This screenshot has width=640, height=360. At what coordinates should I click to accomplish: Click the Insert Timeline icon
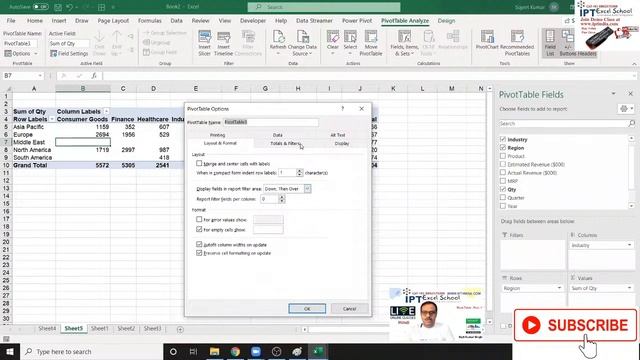(223, 42)
